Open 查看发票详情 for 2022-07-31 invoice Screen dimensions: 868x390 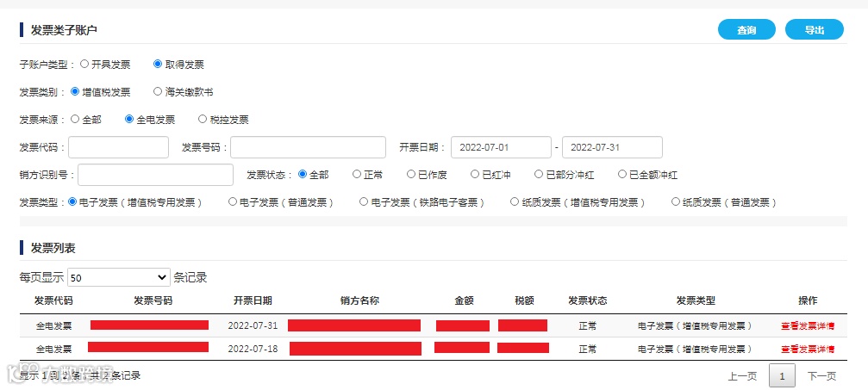pyautogui.click(x=808, y=325)
